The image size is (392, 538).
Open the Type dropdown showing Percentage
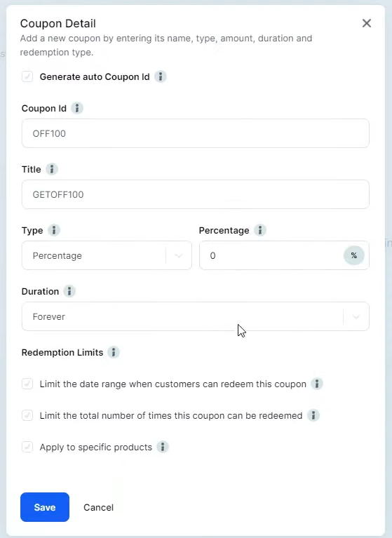point(107,255)
